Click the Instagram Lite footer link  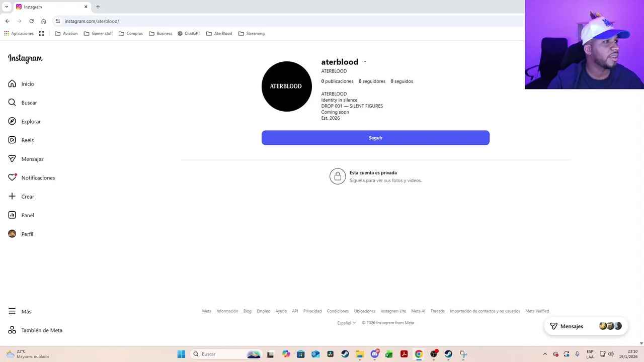pyautogui.click(x=393, y=311)
